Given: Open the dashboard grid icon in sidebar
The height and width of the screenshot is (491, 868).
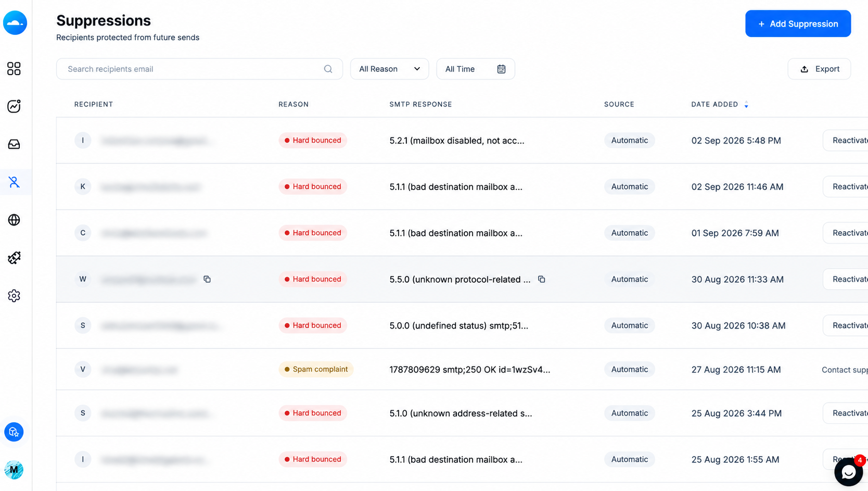Looking at the screenshot, I should click(14, 69).
